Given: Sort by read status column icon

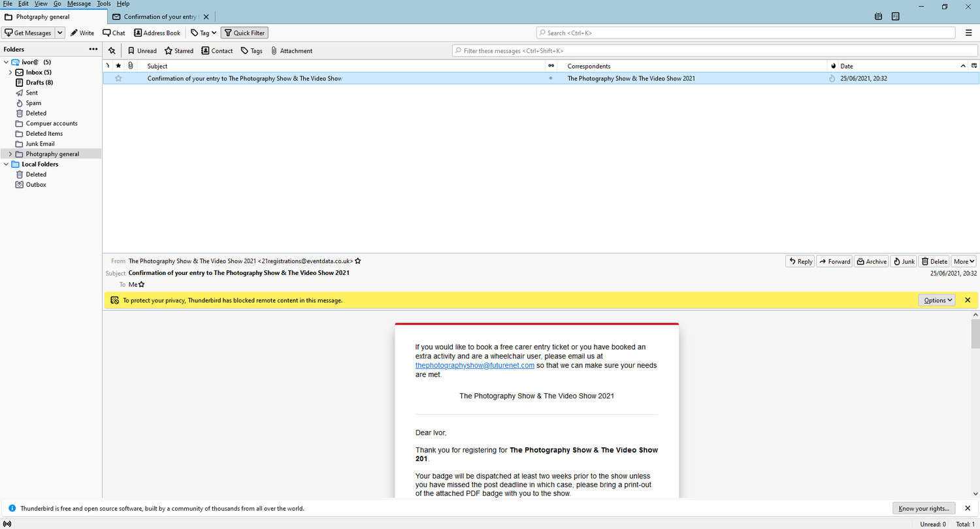Looking at the screenshot, I should click(551, 66).
